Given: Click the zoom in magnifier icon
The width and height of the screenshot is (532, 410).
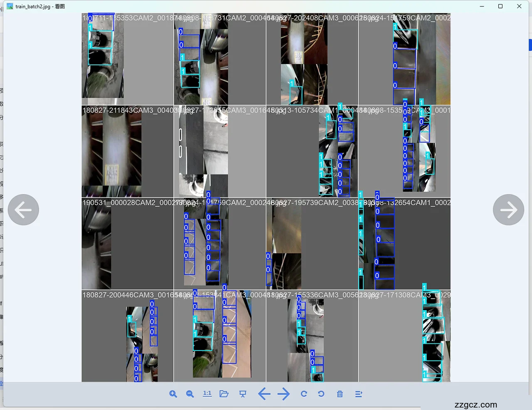Looking at the screenshot, I should pos(173,394).
